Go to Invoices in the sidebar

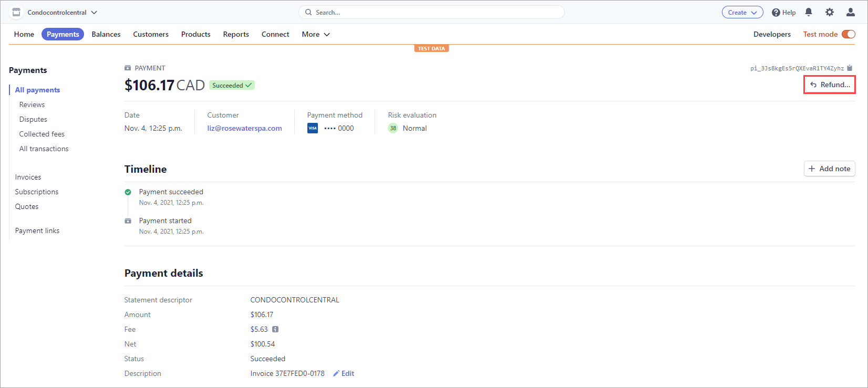[x=28, y=177]
